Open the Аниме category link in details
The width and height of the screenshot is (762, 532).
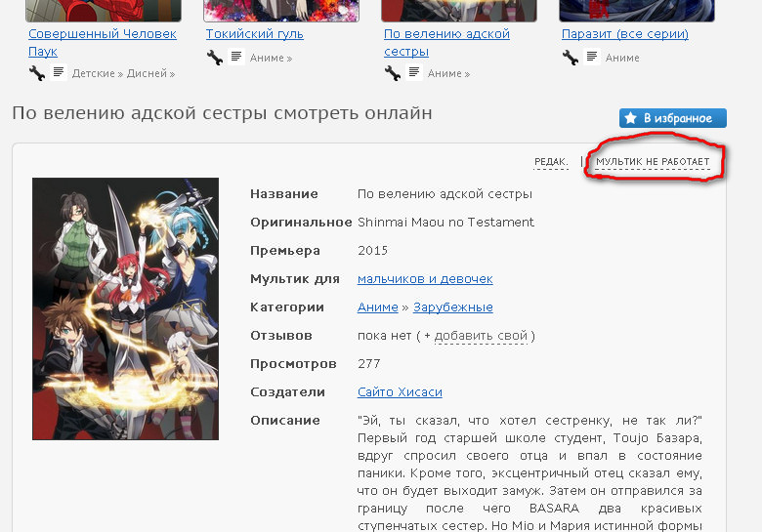click(x=378, y=307)
